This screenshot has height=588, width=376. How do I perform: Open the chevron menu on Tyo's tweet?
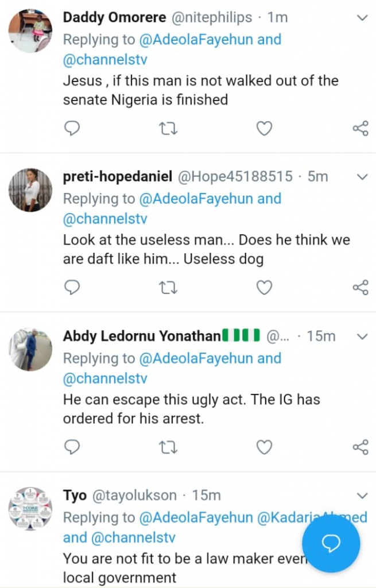(x=362, y=495)
